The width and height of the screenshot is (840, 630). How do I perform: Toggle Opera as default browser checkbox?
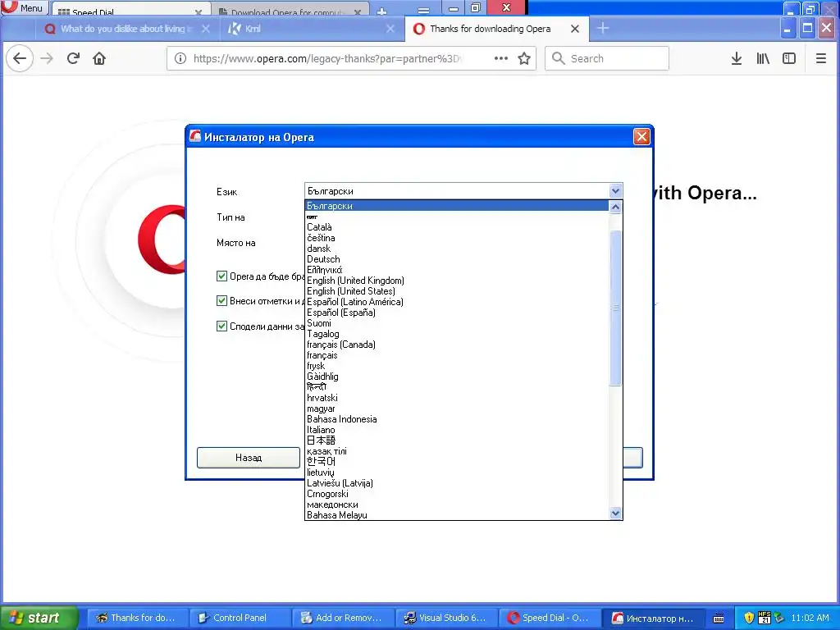pos(221,276)
